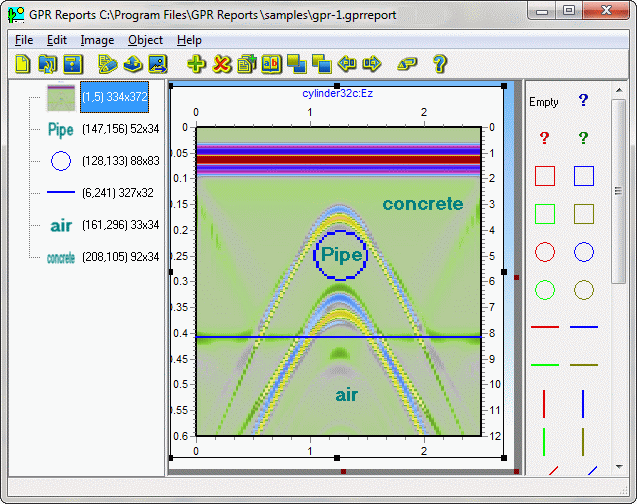The image size is (637, 504).
Task: Click the Copy object toolbar icon
Action: pos(247,64)
